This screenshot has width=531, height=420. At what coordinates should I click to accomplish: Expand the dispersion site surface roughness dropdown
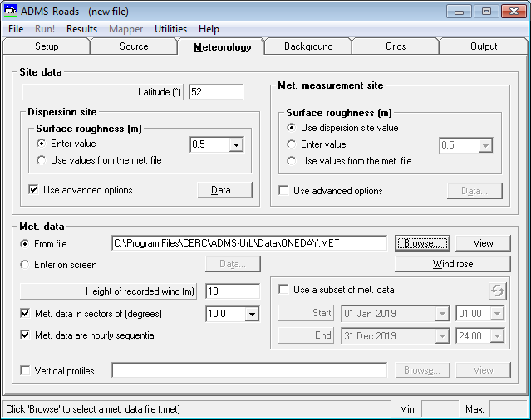236,144
